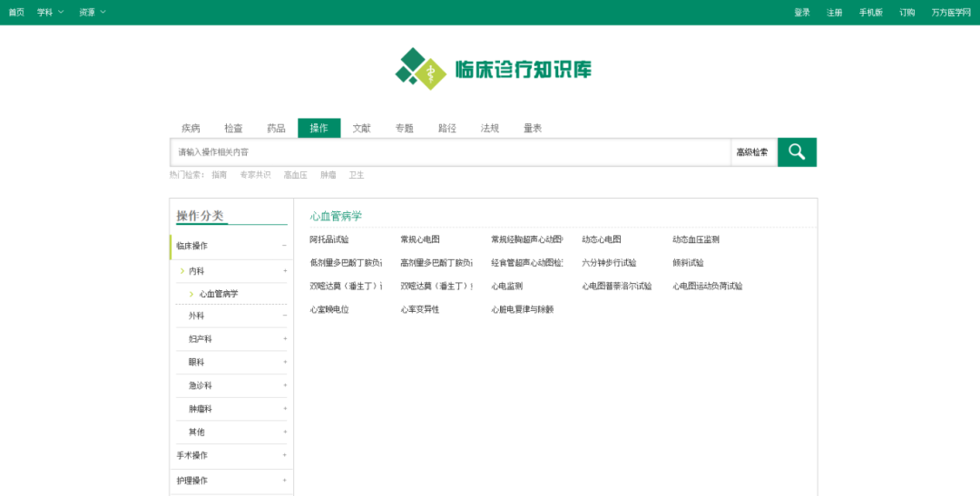
Task: Visit 万方医学网 link
Action: click(951, 12)
